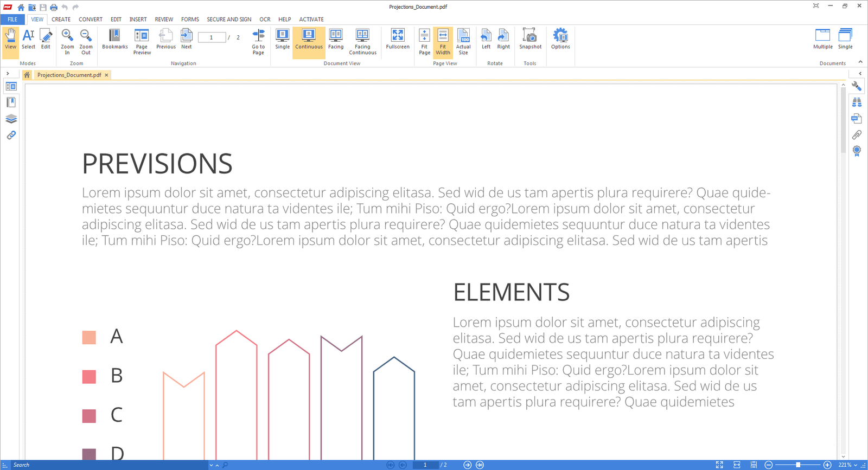The width and height of the screenshot is (868, 470).
Task: Open the Options gear in ribbon
Action: point(560,40)
